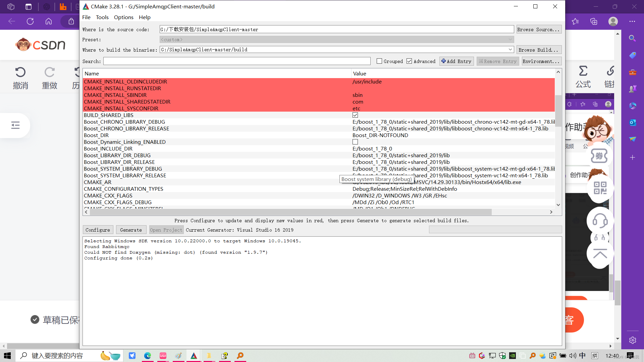Enable the Grouped checkbox

pos(379,61)
